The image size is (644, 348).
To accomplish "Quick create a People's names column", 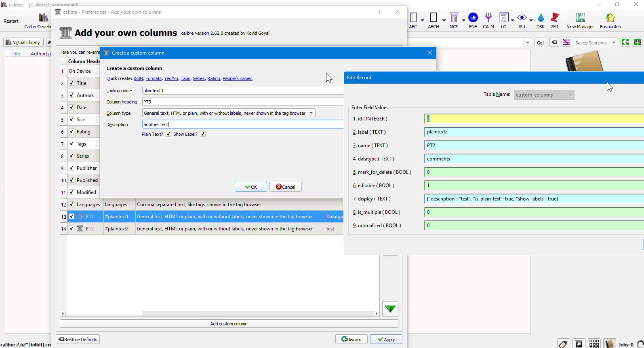I will coord(238,78).
